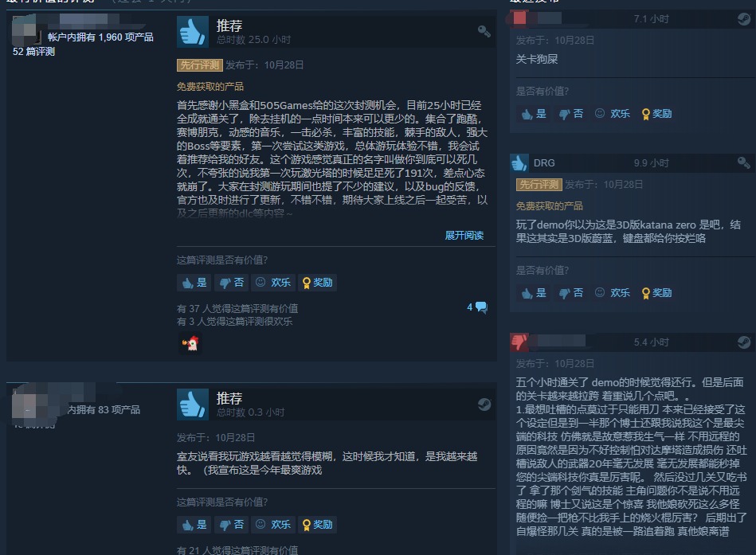Click the Steam logo beside 7.1 小时
The height and width of the screenshot is (555, 756).
coord(743,19)
